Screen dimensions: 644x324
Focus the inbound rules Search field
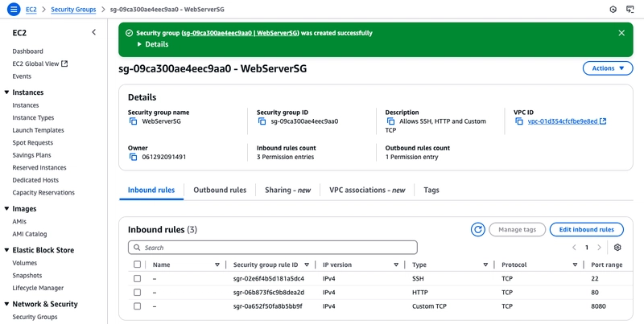point(273,248)
